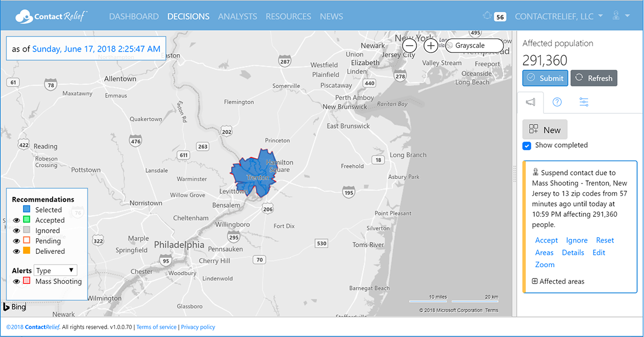Click the Bing logo on map
This screenshot has width=644, height=337.
coord(14,307)
